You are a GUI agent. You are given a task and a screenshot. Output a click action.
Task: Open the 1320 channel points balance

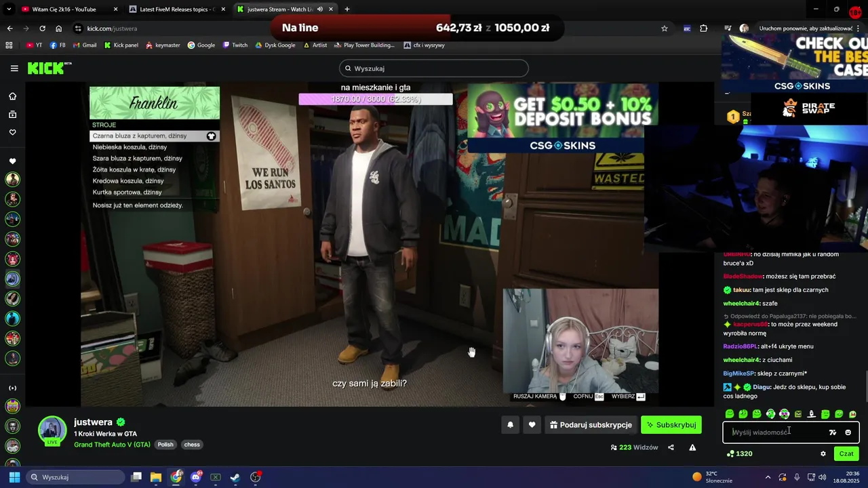pos(739,454)
